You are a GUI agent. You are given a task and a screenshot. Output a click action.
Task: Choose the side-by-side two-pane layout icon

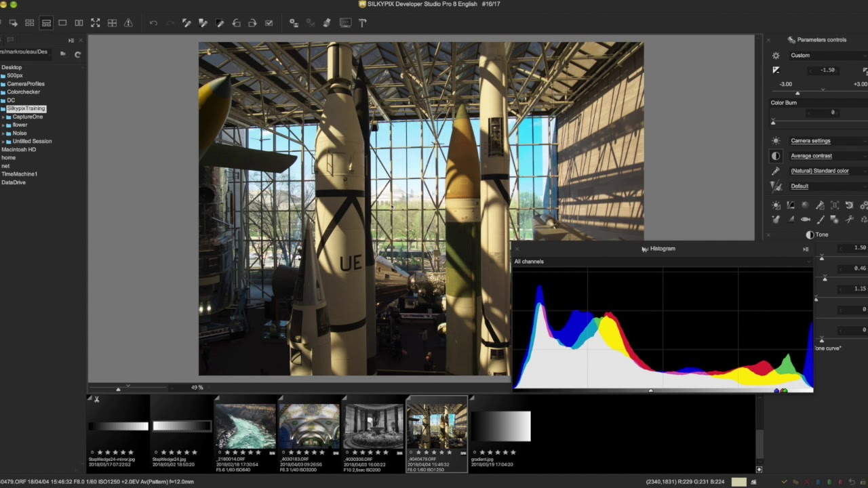pyautogui.click(x=79, y=23)
